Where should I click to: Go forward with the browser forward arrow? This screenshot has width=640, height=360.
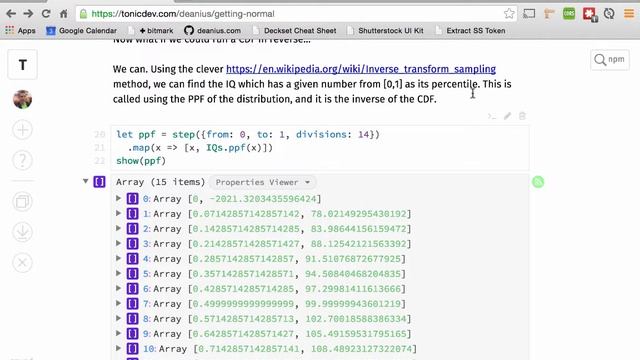pos(28,14)
